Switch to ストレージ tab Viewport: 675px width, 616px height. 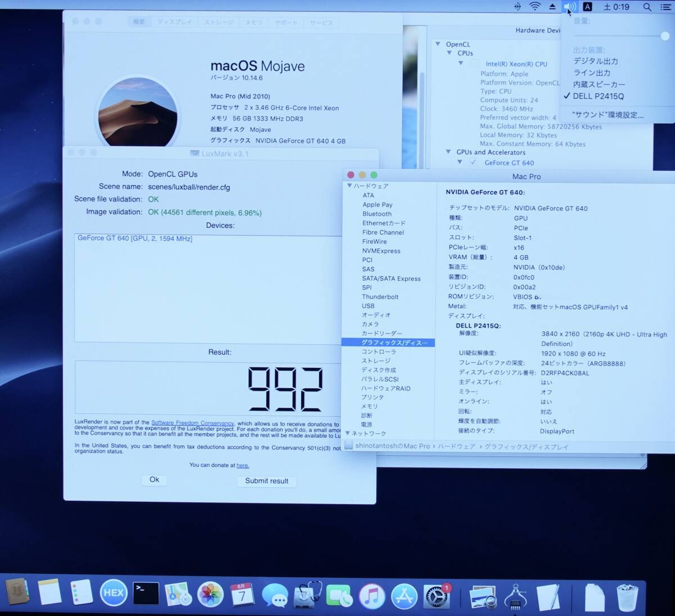coord(219,23)
